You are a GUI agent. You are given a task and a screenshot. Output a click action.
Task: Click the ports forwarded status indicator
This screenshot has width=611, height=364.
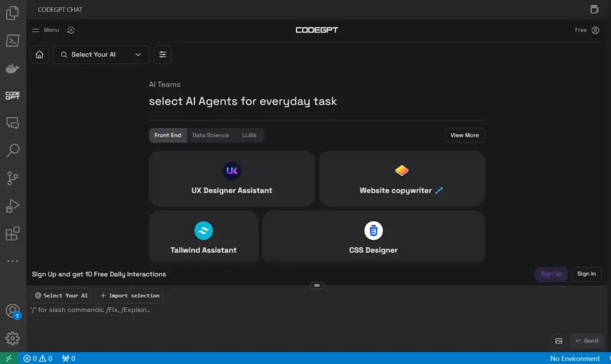[69, 358]
